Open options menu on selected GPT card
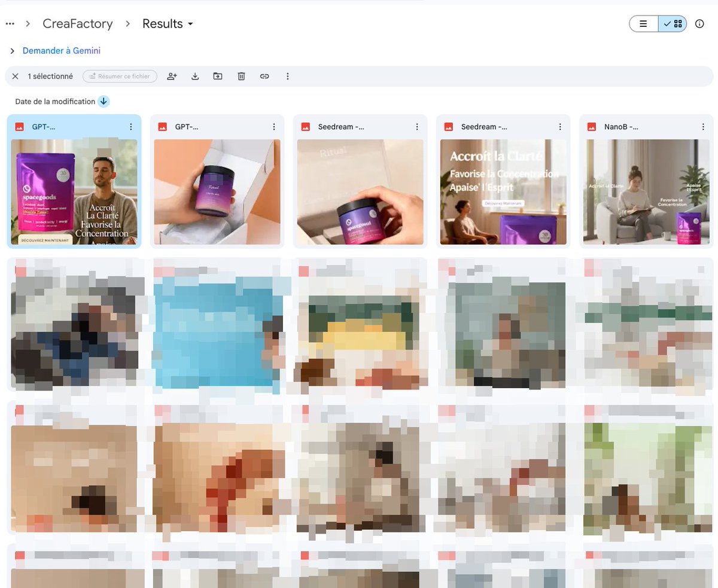 click(130, 127)
